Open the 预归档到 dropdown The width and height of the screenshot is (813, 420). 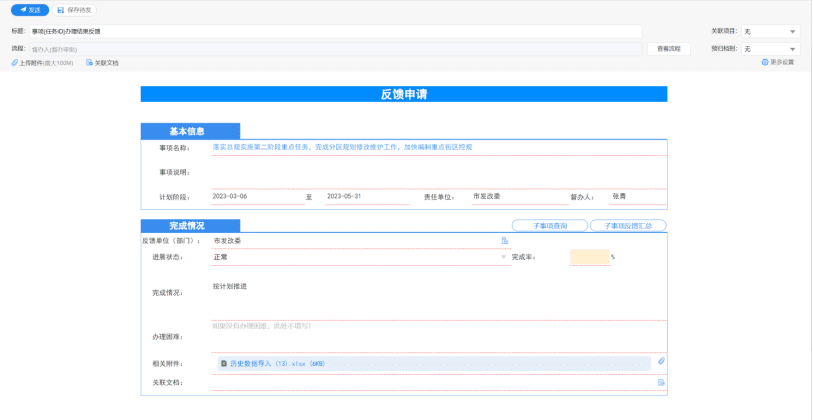pyautogui.click(x=770, y=49)
